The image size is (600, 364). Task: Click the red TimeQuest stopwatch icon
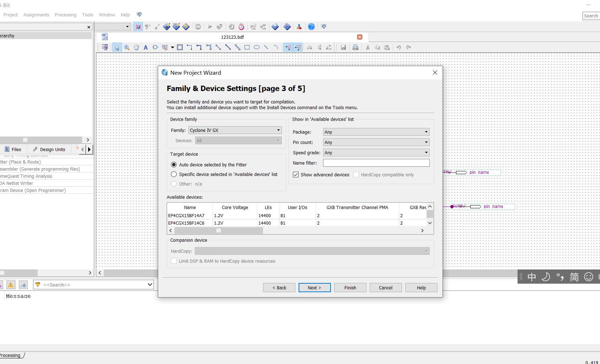241,27
